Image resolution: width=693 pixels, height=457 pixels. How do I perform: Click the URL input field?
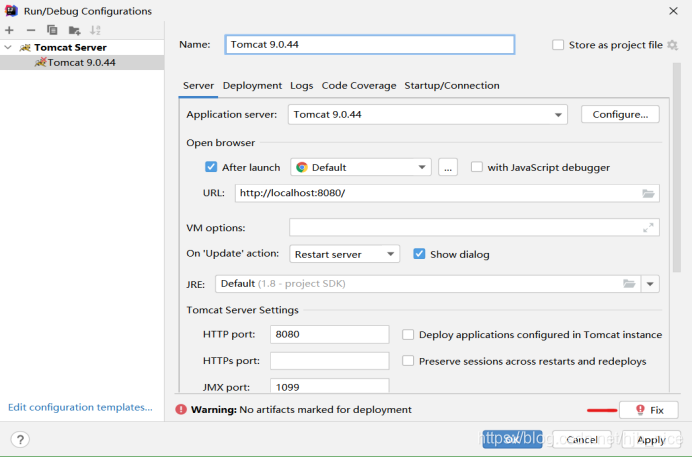447,194
